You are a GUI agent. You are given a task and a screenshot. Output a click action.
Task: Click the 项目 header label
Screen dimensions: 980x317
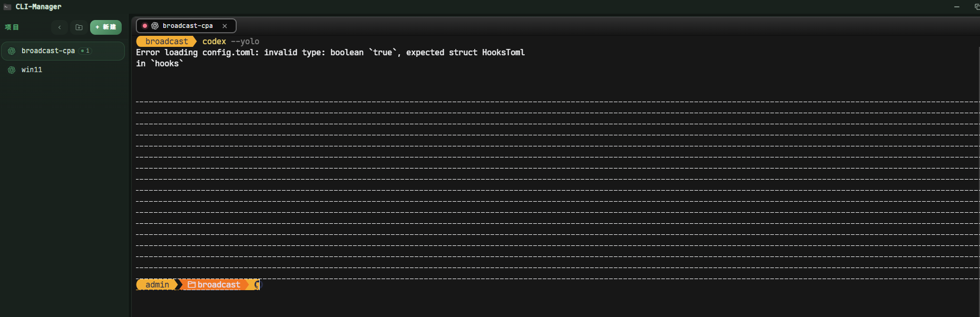(12, 27)
